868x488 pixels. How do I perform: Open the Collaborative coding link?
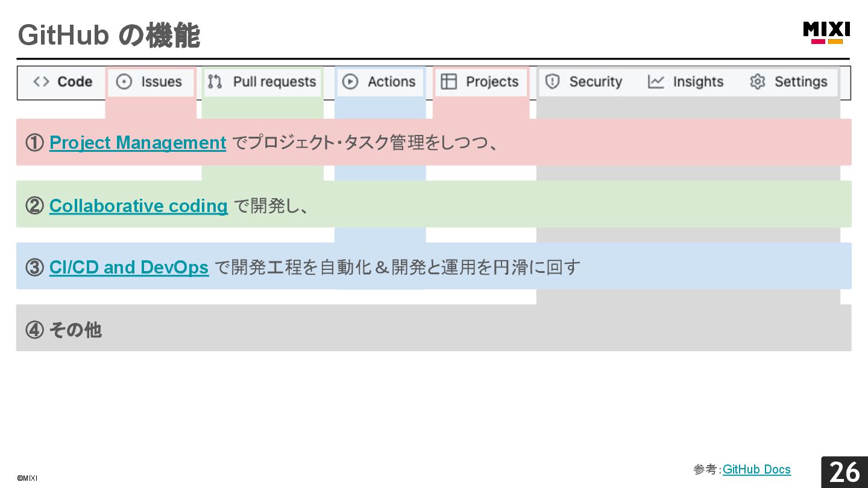pyautogui.click(x=139, y=206)
